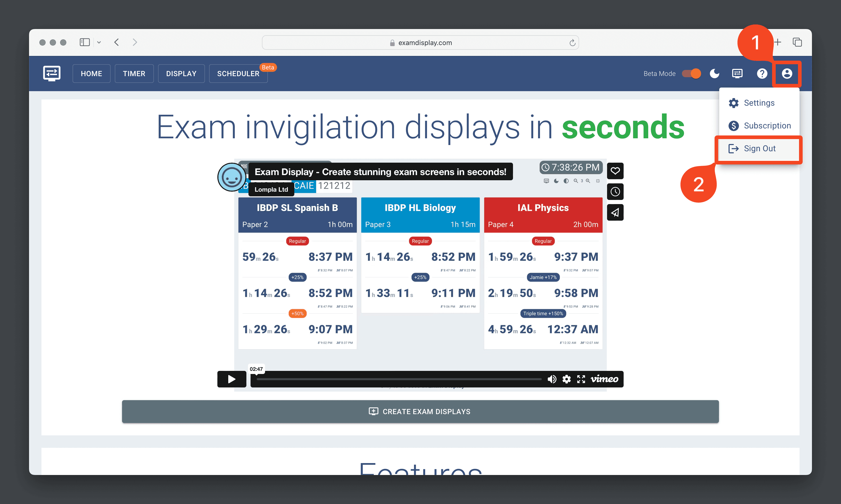Go forward with the browser forward arrow
The image size is (841, 504).
[x=135, y=42]
